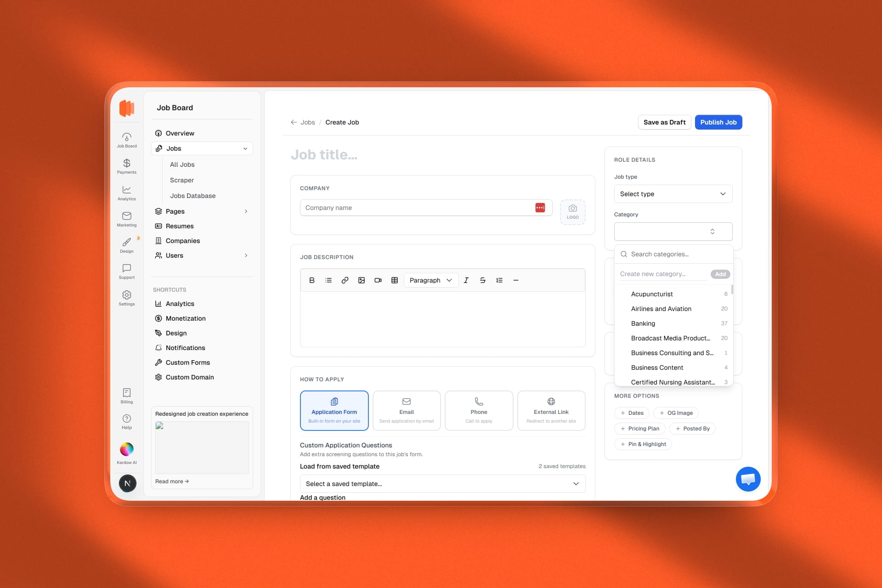This screenshot has width=882, height=588.
Task: Open the Job type Select type dropdown
Action: coord(673,194)
